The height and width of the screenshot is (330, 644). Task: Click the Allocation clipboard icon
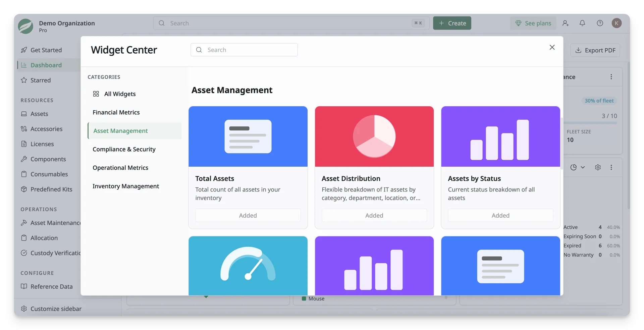[24, 238]
